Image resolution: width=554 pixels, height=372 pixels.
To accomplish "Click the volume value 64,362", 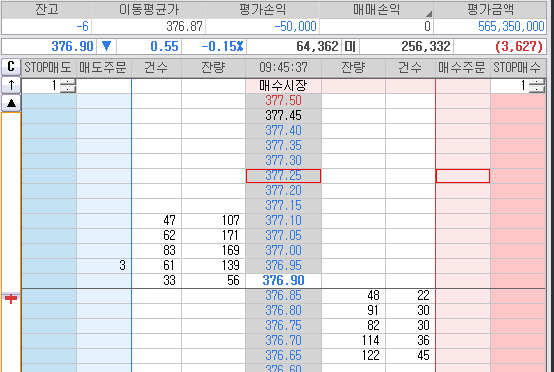I will tap(317, 46).
